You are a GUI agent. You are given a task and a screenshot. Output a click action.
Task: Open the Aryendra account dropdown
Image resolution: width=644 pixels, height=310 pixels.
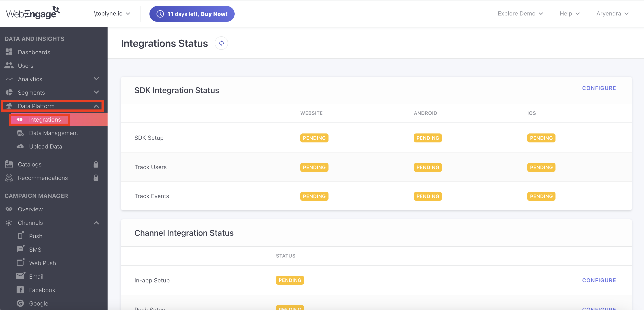point(612,13)
